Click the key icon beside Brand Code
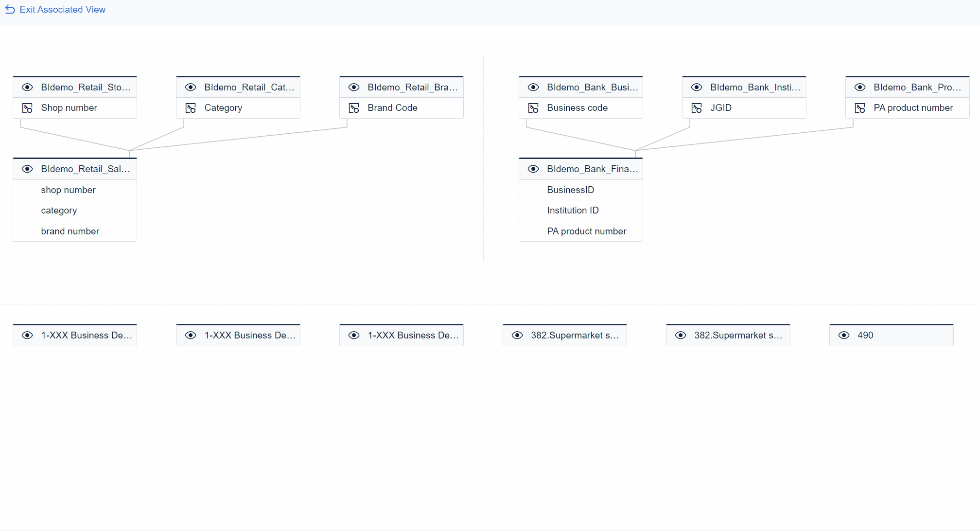Image resolution: width=980 pixels, height=531 pixels. [354, 108]
